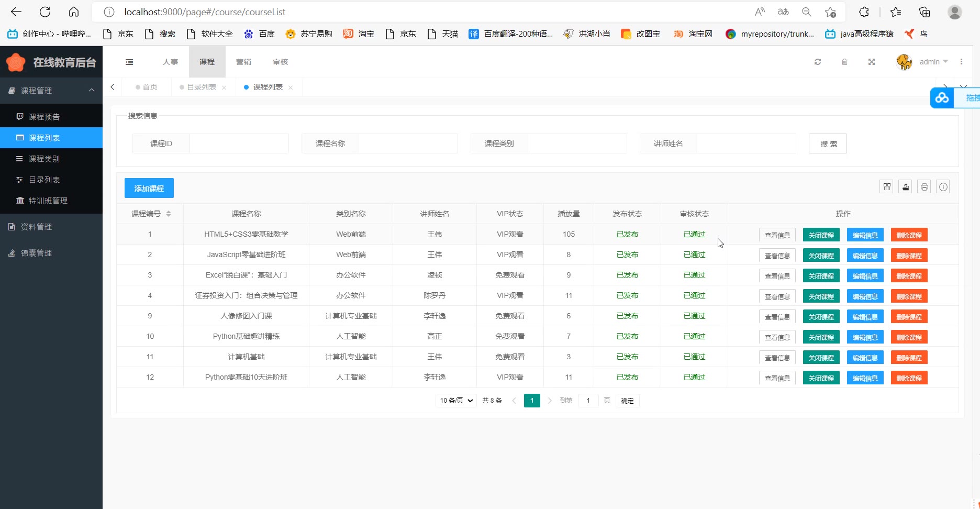Toggle the sidebar collapse icon

click(129, 62)
